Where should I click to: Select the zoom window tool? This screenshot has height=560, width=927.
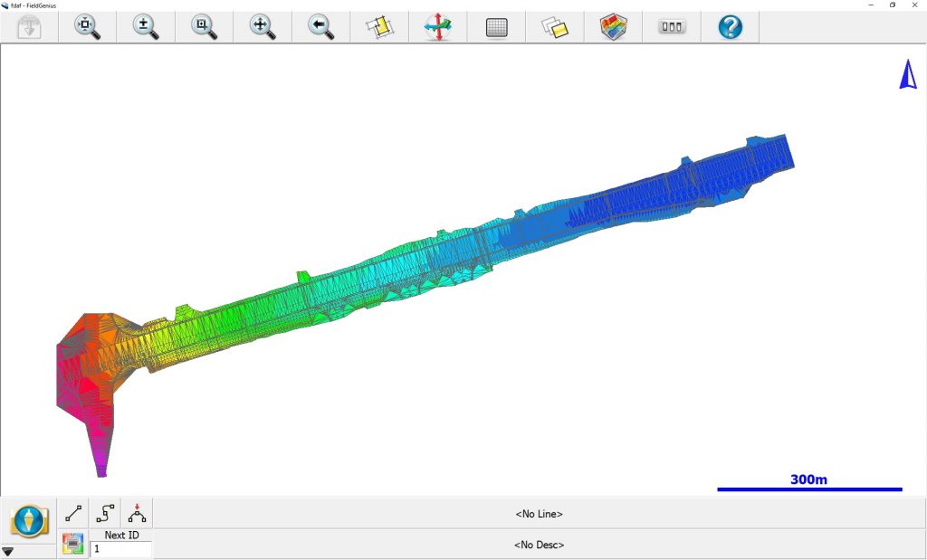click(205, 27)
